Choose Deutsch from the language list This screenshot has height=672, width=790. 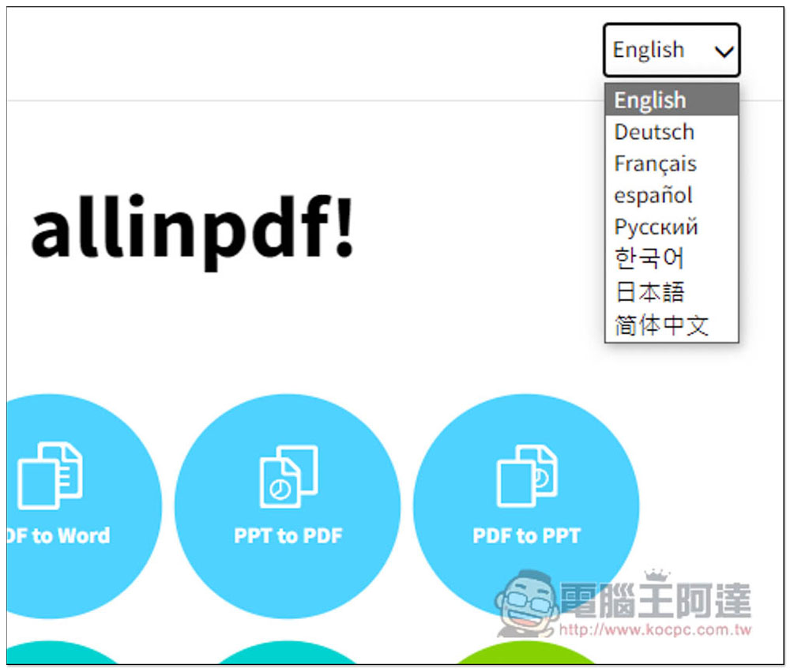tap(671, 132)
